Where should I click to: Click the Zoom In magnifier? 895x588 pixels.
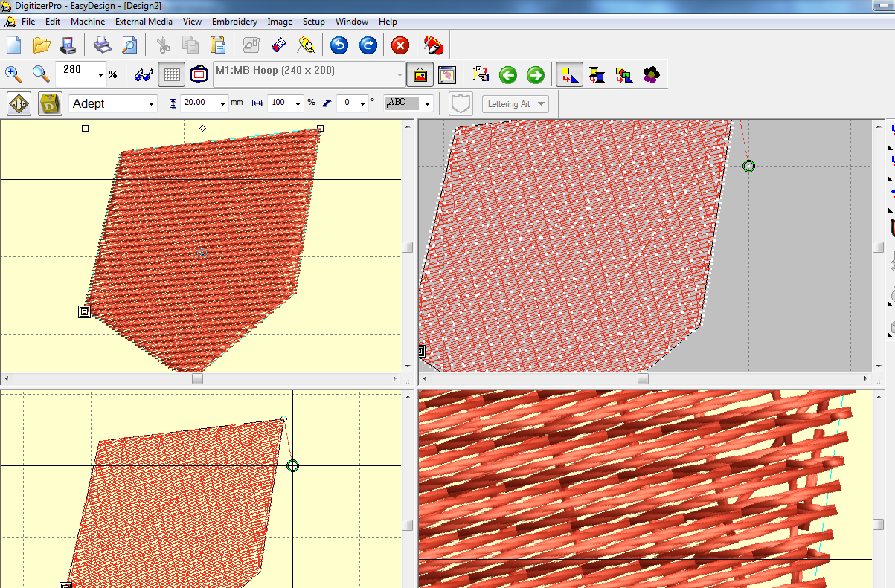13,74
